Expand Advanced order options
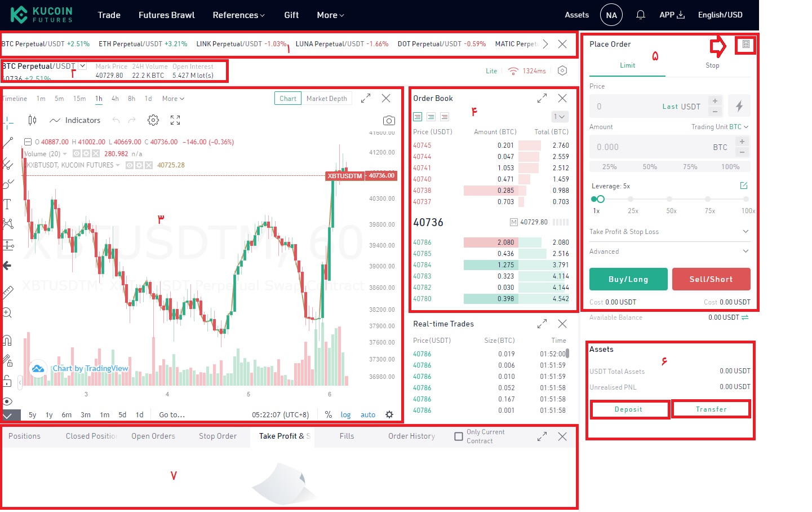Screen dimensions: 812x512 669,251
